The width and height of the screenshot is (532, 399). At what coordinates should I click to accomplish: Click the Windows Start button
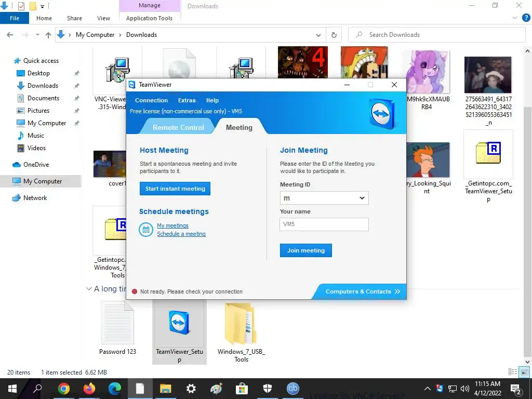[12, 389]
